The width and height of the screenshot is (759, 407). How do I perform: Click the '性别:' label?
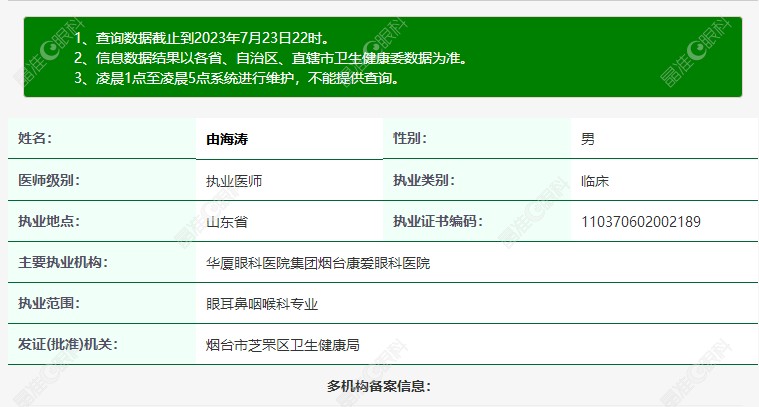pyautogui.click(x=410, y=138)
